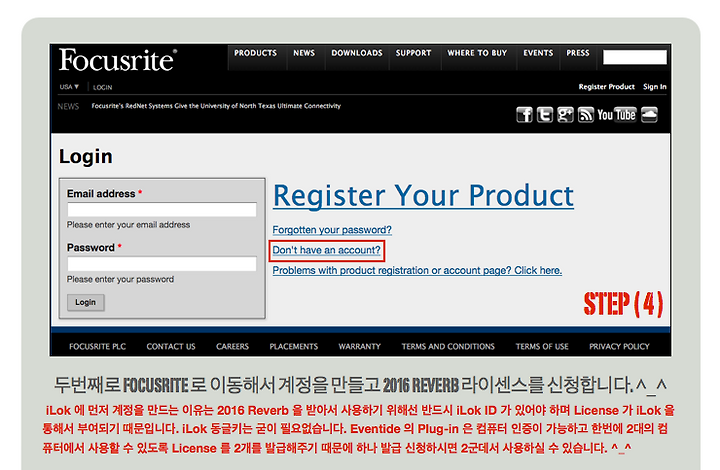Go to the Downloads menu
Image resolution: width=720 pixels, height=470 pixels.
click(357, 53)
